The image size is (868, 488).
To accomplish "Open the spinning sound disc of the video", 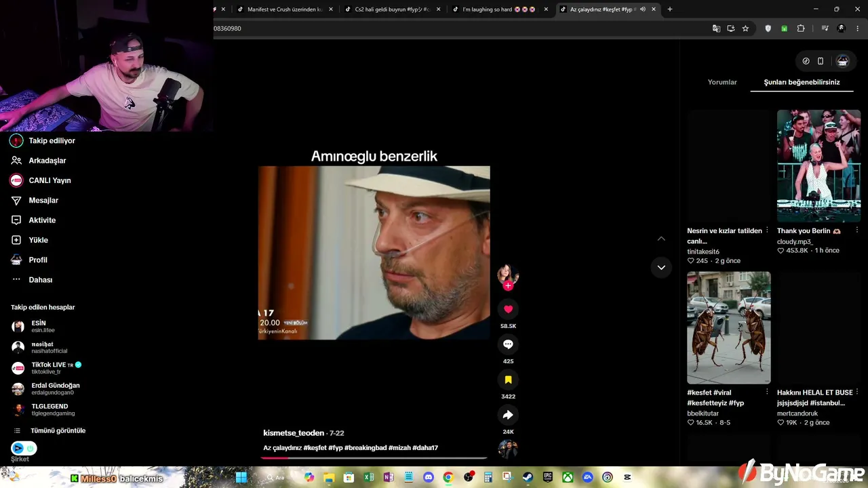I will (x=508, y=449).
